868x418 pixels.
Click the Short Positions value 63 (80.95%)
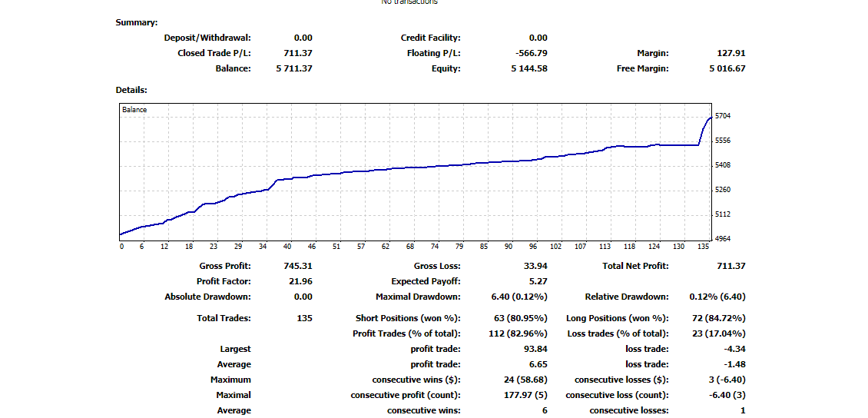520,318
